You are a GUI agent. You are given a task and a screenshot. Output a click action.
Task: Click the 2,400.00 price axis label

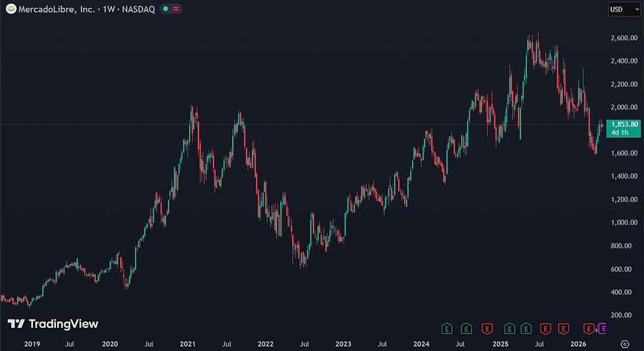(x=624, y=61)
